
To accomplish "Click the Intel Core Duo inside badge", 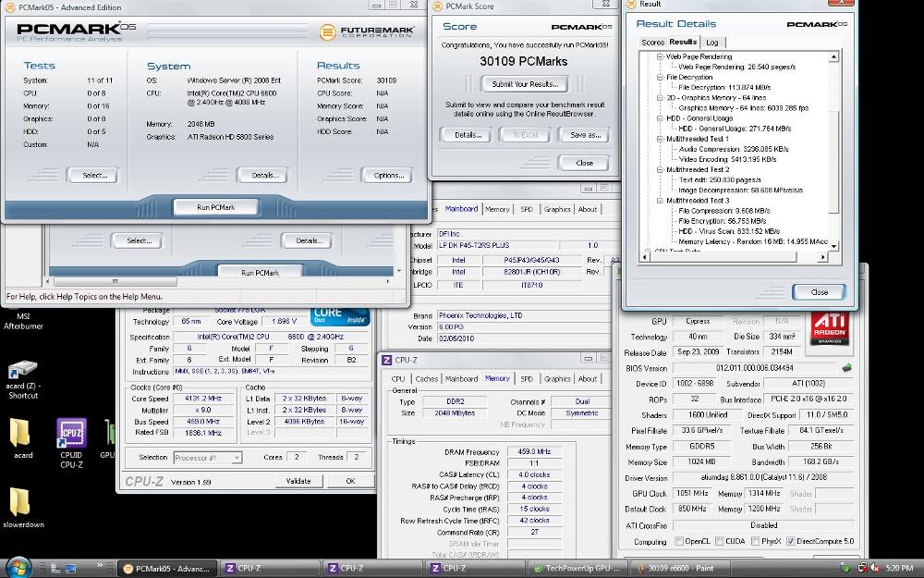I will click(x=340, y=315).
